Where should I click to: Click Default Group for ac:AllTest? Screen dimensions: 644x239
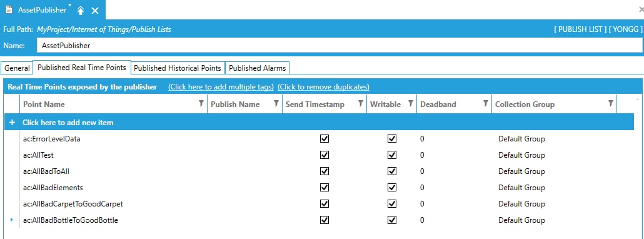(521, 155)
